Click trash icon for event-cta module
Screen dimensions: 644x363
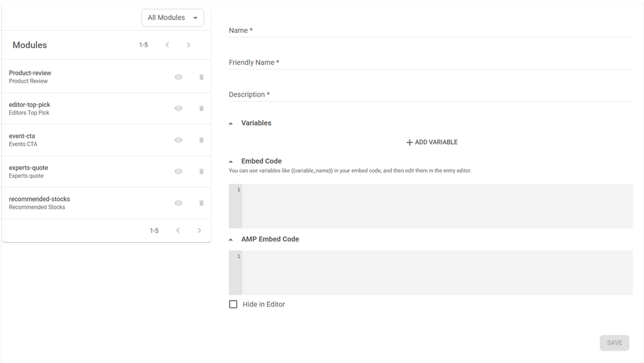pos(201,140)
